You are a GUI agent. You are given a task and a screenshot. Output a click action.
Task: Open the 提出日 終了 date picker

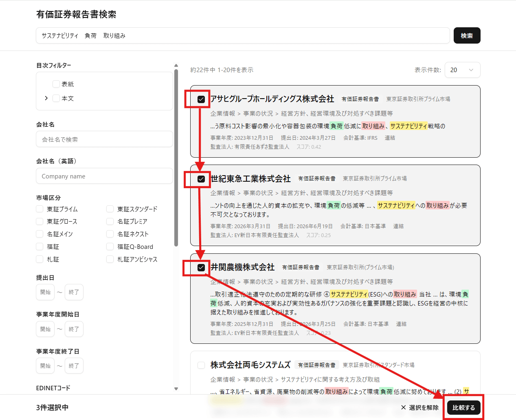point(74,292)
